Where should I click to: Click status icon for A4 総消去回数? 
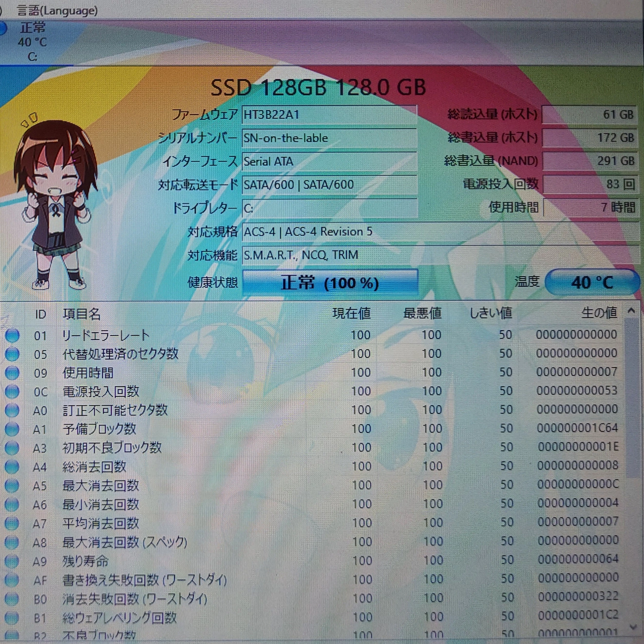coord(12,467)
